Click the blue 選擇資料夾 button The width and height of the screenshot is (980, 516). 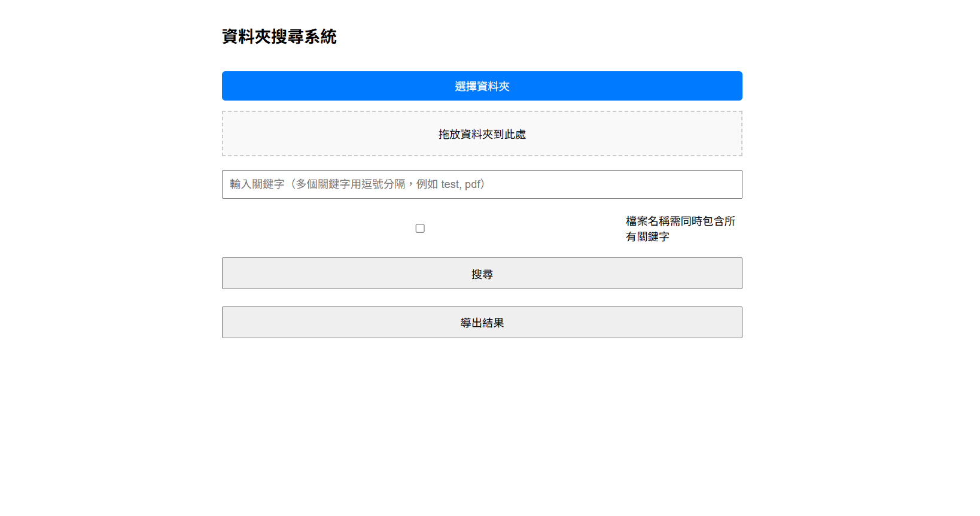point(482,86)
